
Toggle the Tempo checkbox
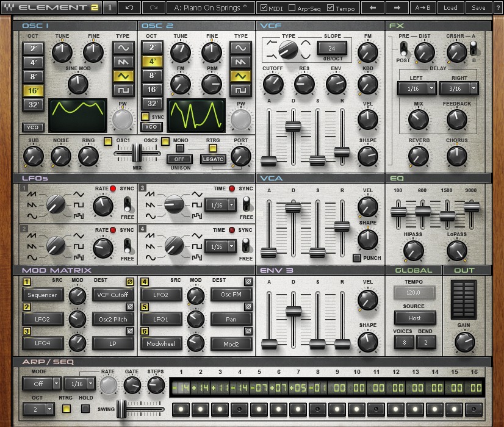(x=330, y=8)
